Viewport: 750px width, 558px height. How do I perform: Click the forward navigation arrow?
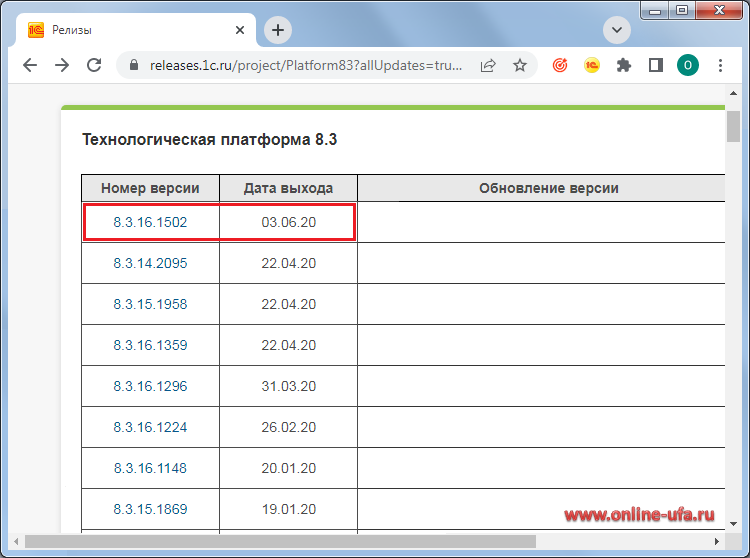[x=62, y=65]
